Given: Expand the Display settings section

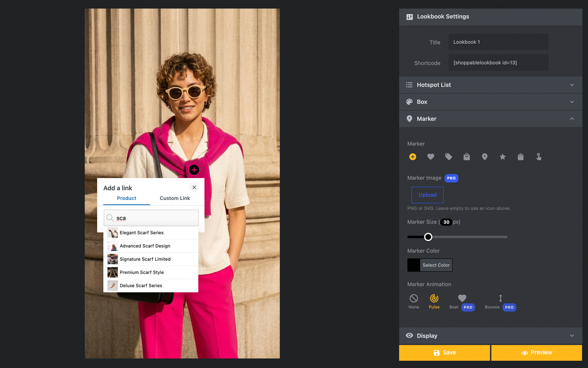Looking at the screenshot, I should 490,336.
